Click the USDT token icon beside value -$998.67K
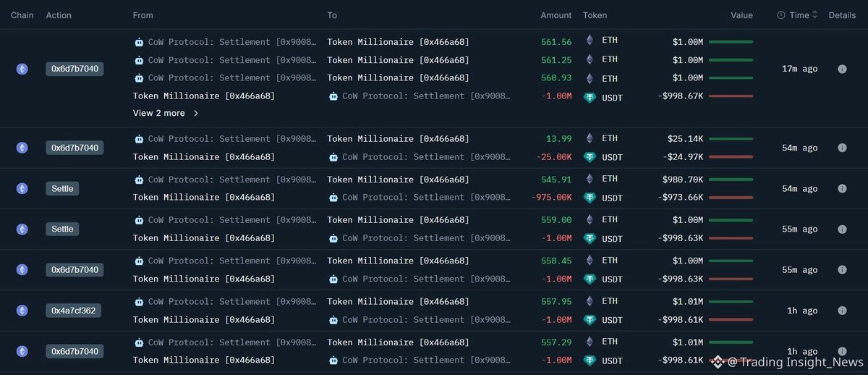 (590, 96)
